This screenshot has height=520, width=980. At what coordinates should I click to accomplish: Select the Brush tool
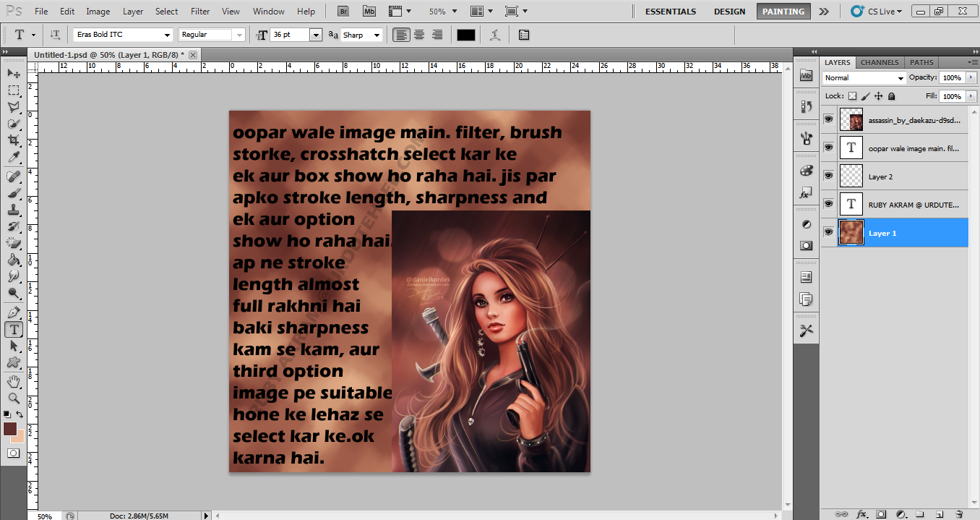click(14, 193)
